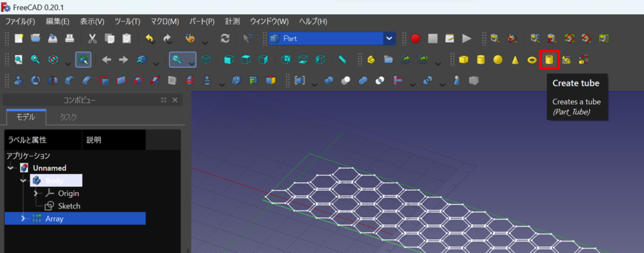The image size is (644, 253).
Task: Save the document using the Save icon
Action: pos(53,38)
